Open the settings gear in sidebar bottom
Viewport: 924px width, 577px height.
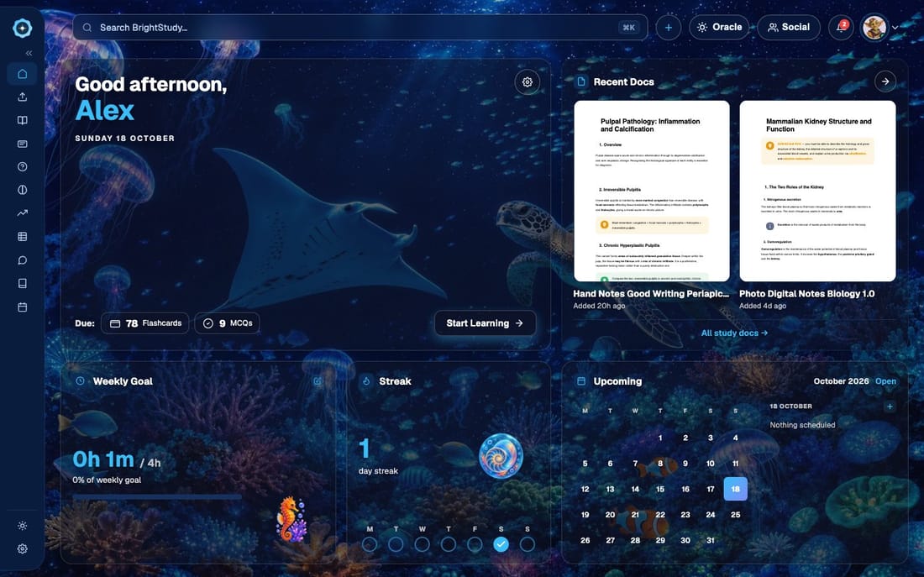pos(23,548)
